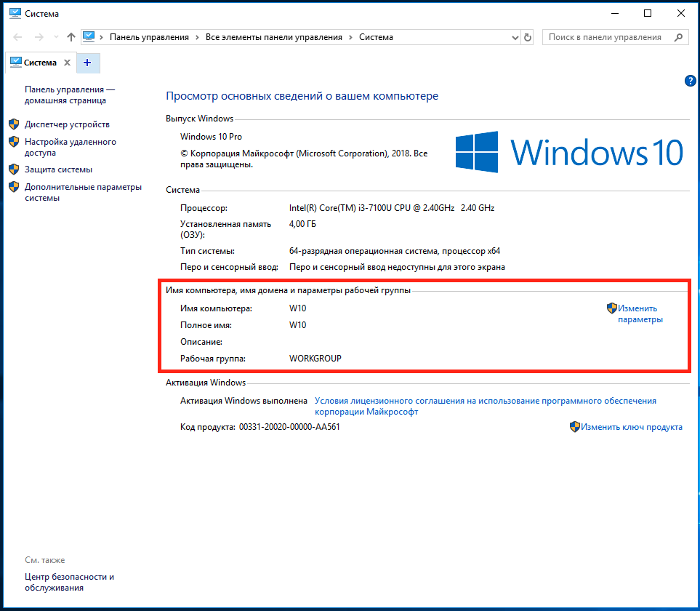Click Система breadcrumb segment
The width and height of the screenshot is (700, 611).
tap(376, 38)
